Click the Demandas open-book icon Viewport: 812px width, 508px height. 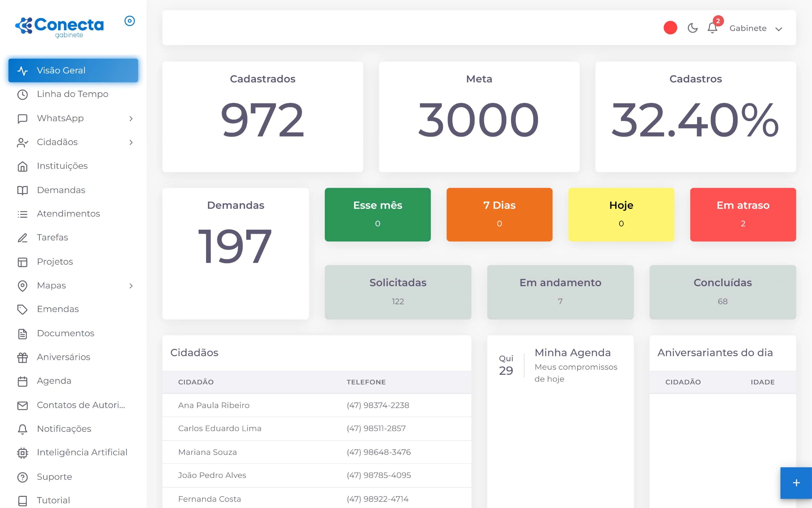[x=23, y=190]
